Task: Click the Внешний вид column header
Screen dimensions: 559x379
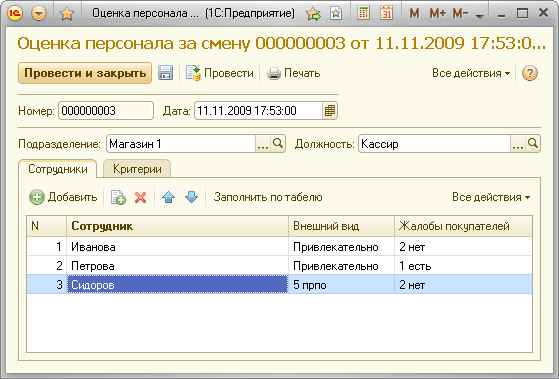Action: pos(342,226)
